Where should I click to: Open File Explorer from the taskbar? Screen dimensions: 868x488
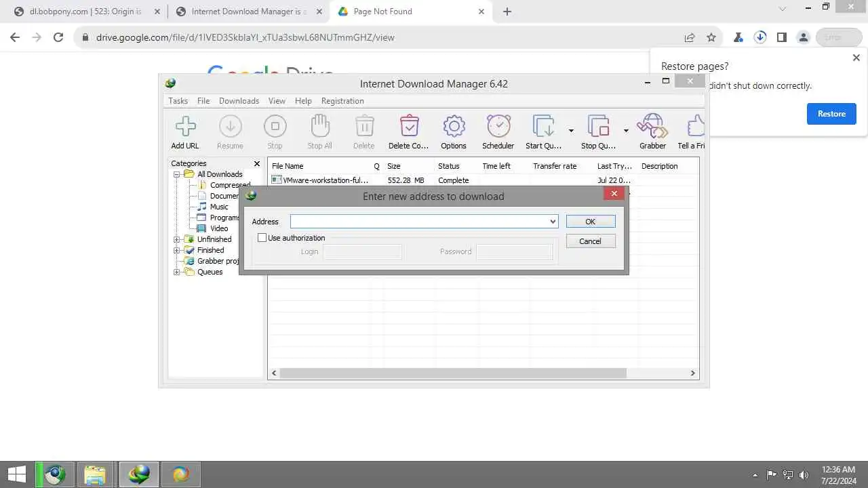pos(94,474)
